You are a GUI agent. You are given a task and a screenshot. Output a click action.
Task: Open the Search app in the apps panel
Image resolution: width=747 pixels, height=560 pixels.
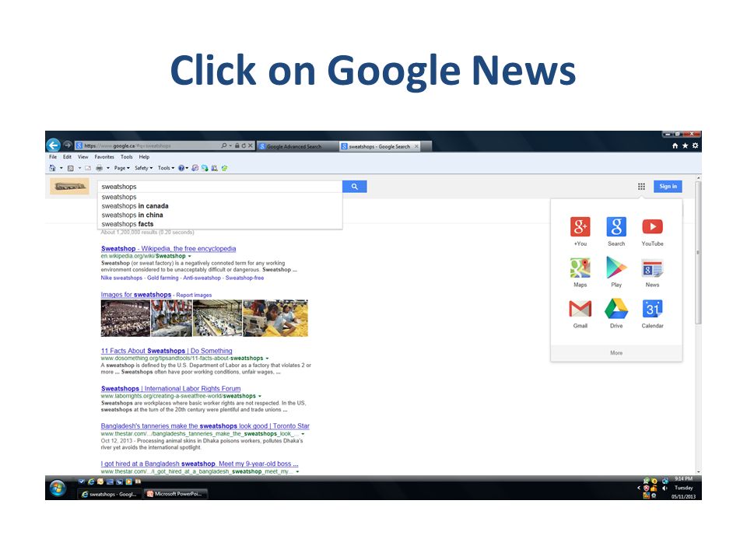[616, 231]
